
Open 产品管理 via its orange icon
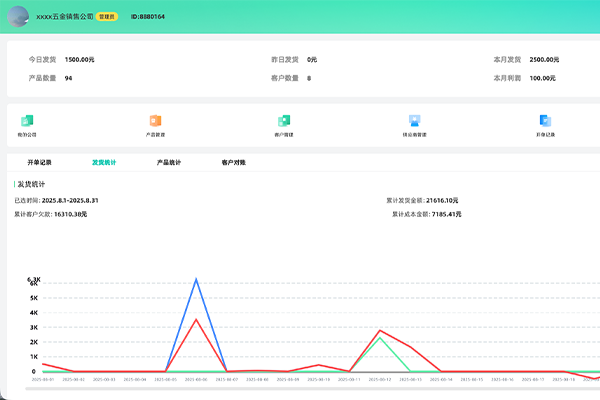155,121
